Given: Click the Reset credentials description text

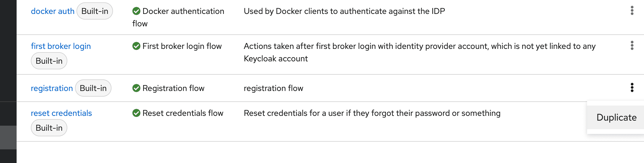Looking at the screenshot, I should pyautogui.click(x=372, y=113).
